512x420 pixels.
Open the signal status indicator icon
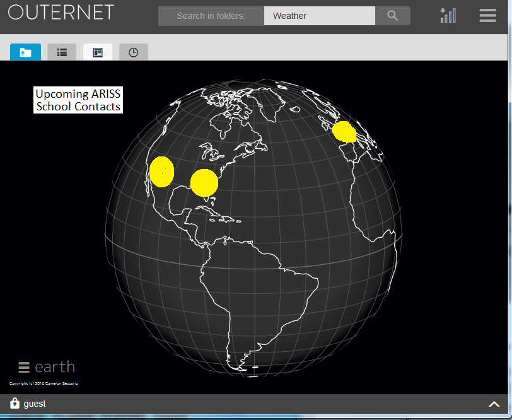point(448,16)
